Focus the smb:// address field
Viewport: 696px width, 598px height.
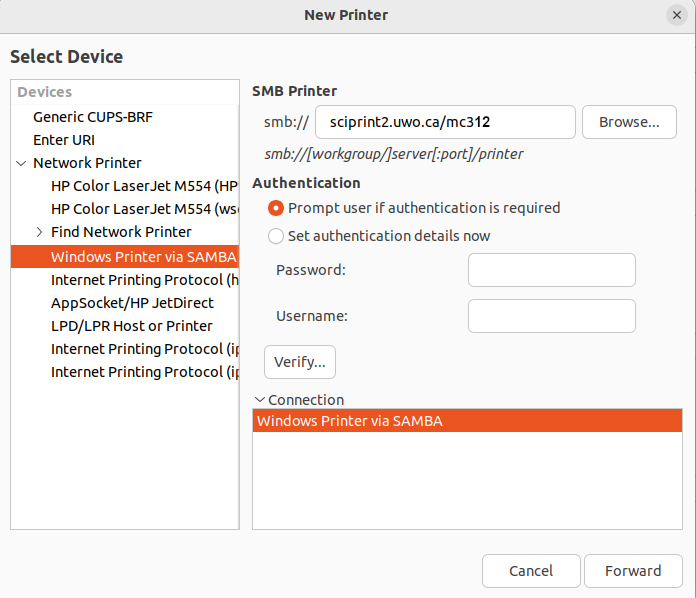point(445,122)
